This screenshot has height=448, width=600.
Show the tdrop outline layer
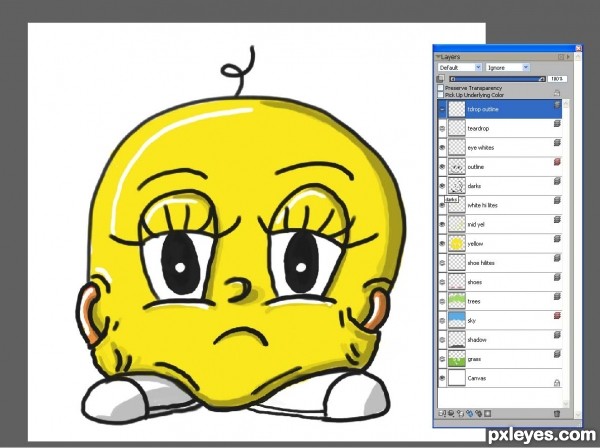tap(442, 109)
